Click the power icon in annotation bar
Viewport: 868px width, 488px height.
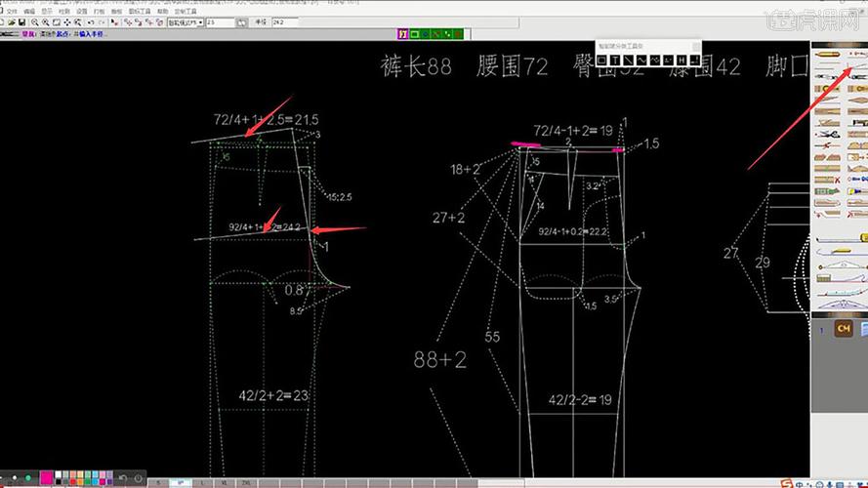click(x=139, y=478)
